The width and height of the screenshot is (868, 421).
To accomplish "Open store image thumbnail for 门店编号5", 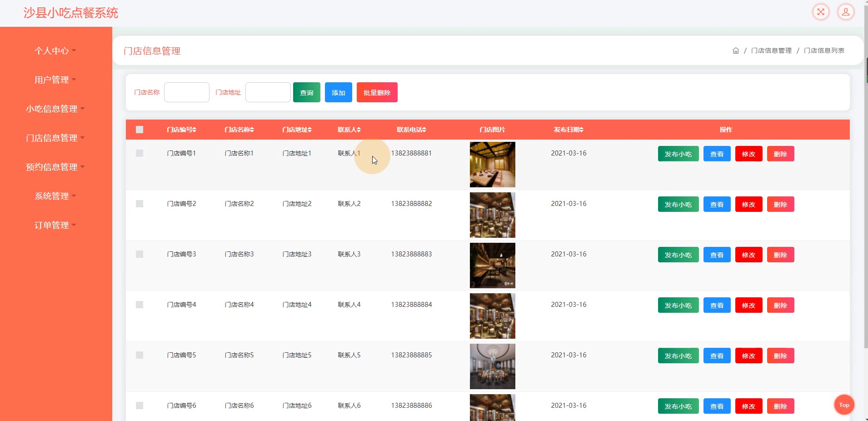I will coord(493,366).
